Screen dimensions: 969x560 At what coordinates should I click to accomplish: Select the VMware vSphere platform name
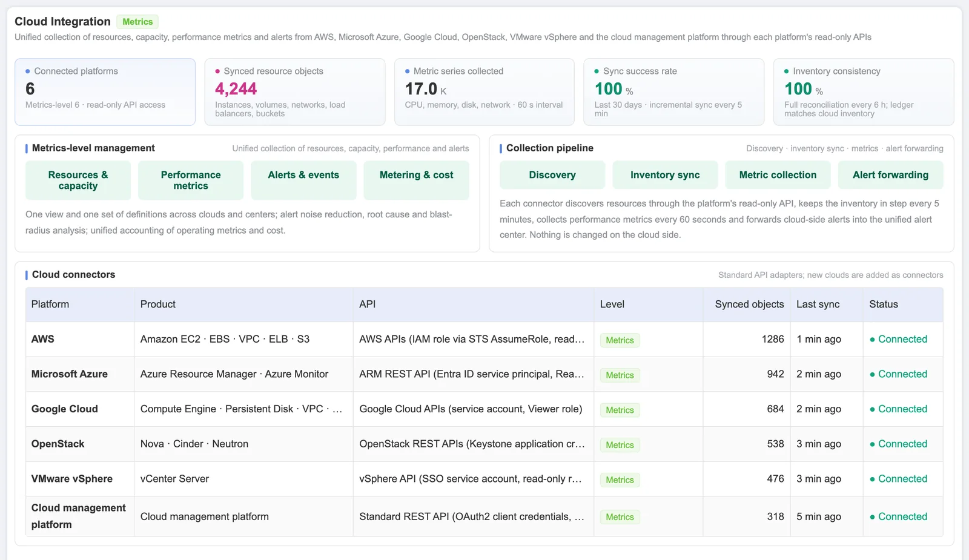tap(72, 479)
